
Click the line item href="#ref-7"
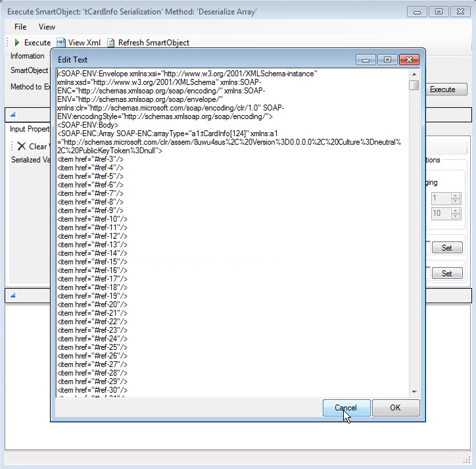coord(91,193)
